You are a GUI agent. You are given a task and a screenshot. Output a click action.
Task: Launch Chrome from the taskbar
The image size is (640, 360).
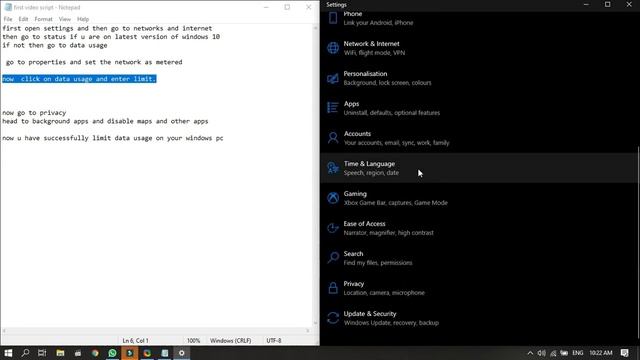pos(95,353)
